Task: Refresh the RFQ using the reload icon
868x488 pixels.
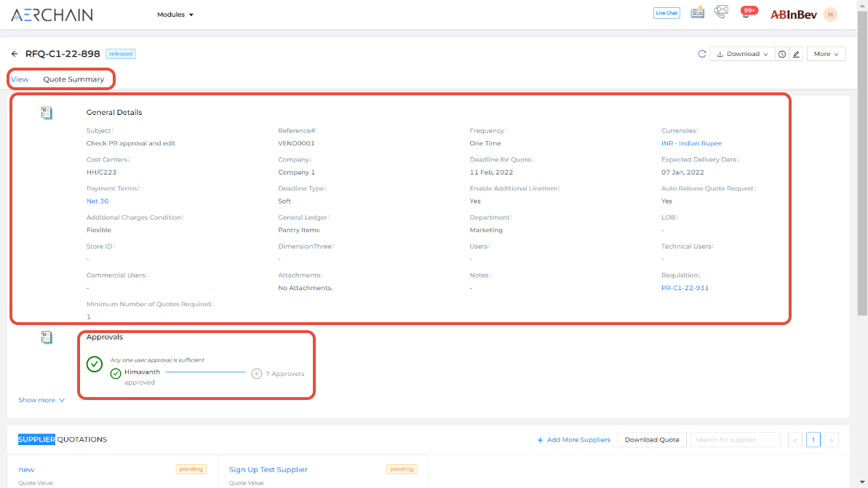Action: click(702, 54)
